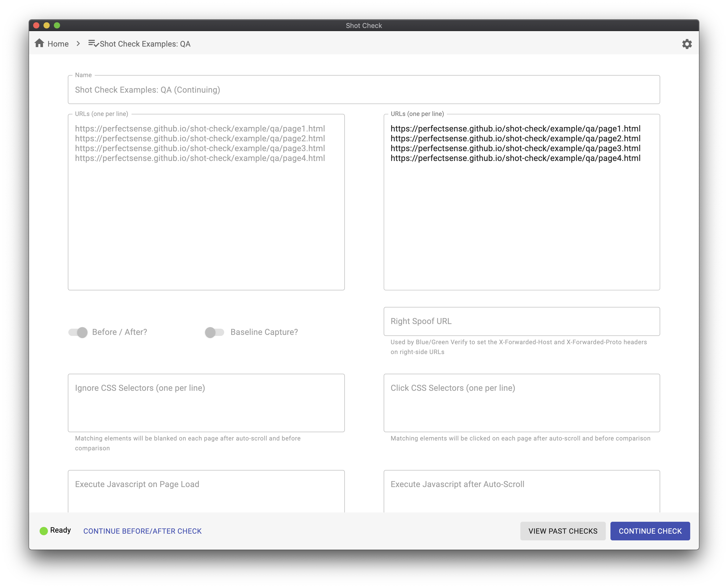Click into the Name text field
Image resolution: width=728 pixels, height=588 pixels.
click(x=363, y=90)
